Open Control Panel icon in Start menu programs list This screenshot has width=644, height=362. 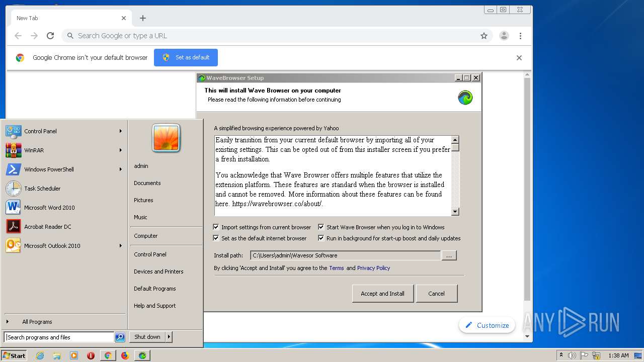[14, 131]
